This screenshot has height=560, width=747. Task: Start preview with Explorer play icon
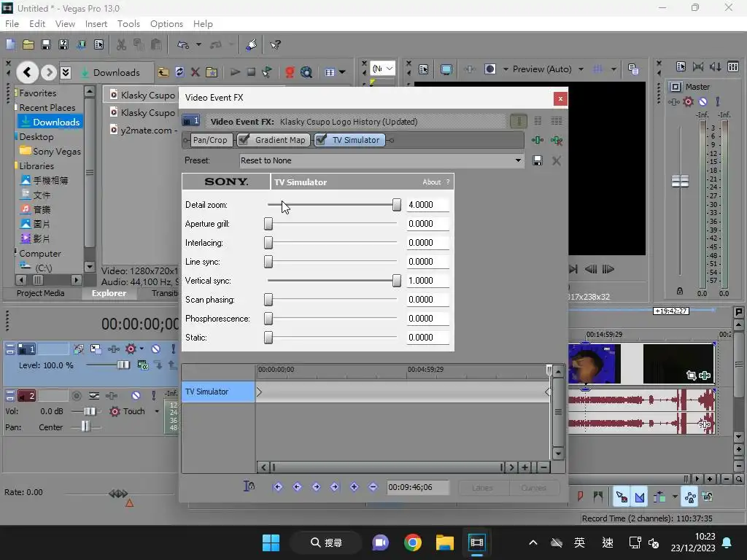(x=235, y=72)
